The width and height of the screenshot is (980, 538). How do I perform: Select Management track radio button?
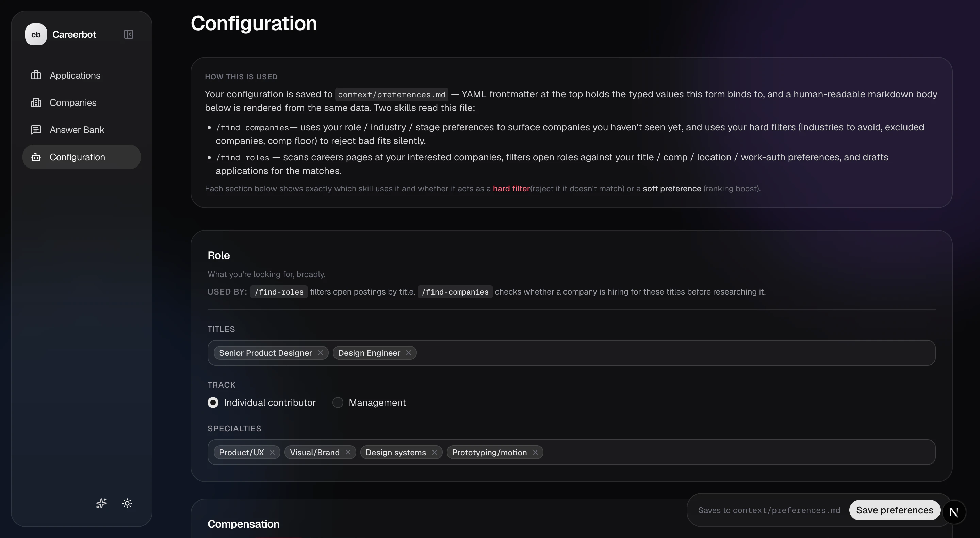tap(338, 402)
